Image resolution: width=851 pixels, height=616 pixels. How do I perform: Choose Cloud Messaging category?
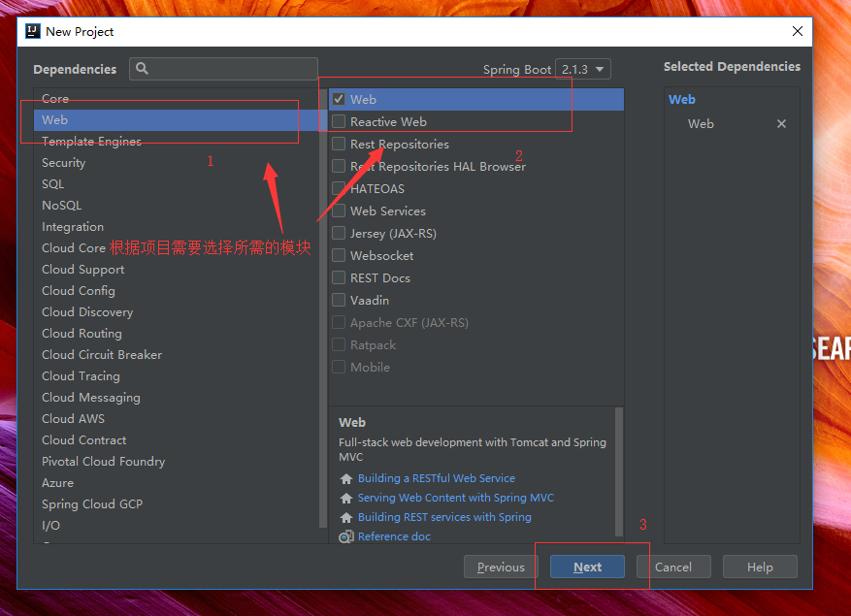click(x=177, y=398)
